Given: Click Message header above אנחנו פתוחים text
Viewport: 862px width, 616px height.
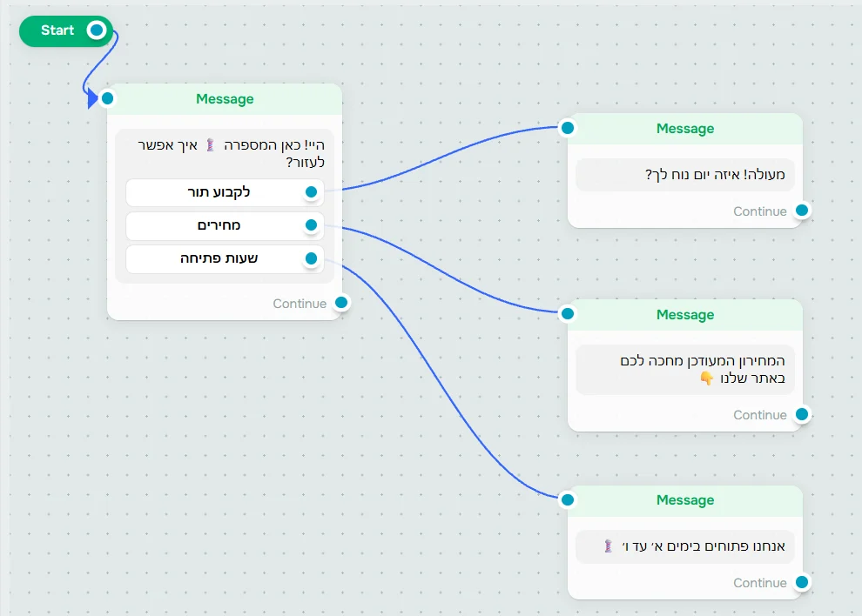Looking at the screenshot, I should click(x=685, y=500).
